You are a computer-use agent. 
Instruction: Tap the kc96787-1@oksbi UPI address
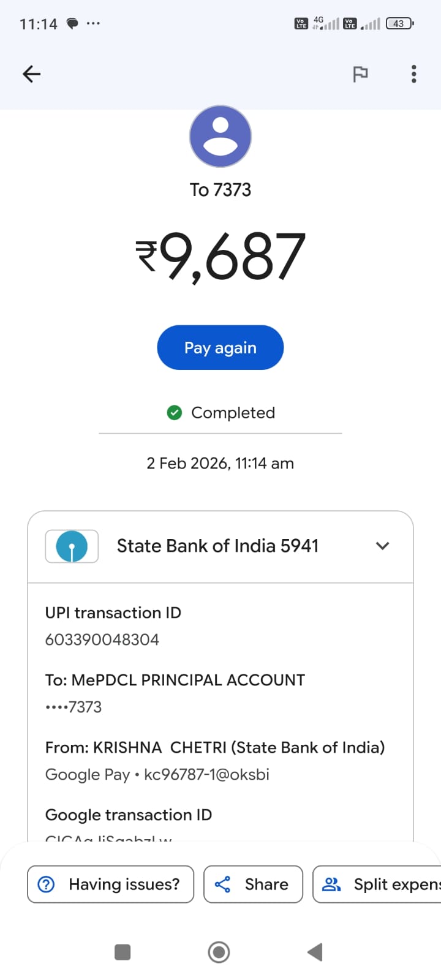[206, 774]
